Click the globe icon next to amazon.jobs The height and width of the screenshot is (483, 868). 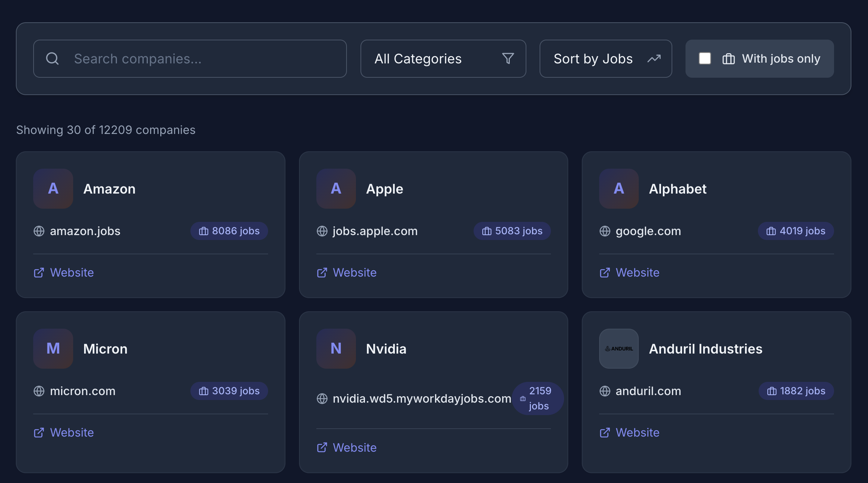point(39,231)
